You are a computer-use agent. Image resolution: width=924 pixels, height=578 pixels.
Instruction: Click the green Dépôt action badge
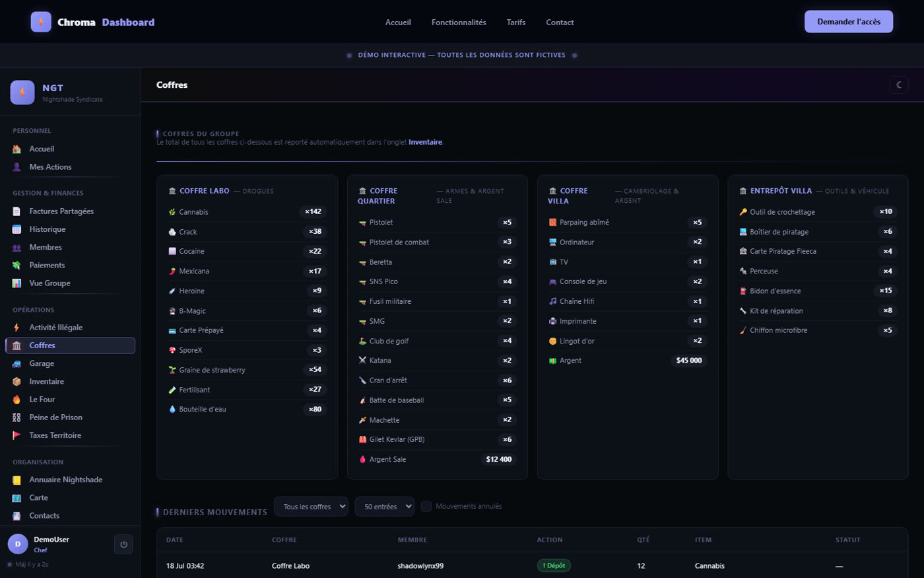[x=554, y=565]
